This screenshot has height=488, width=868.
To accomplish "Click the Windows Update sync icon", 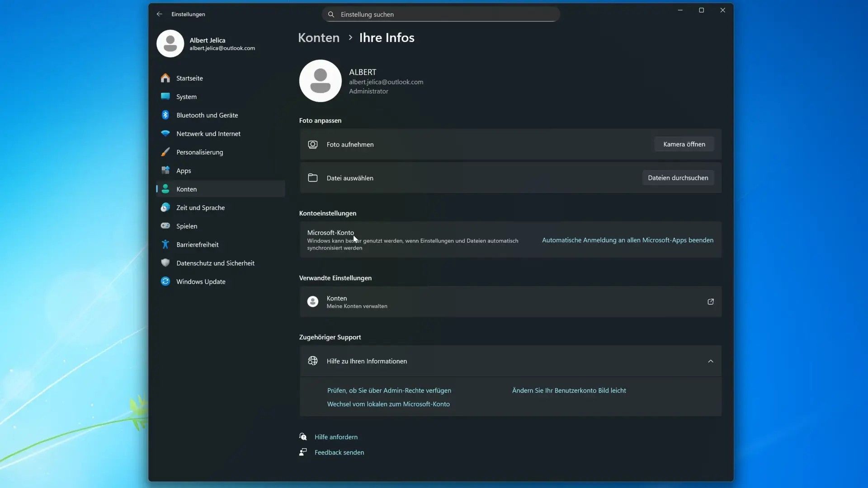I will point(165,282).
